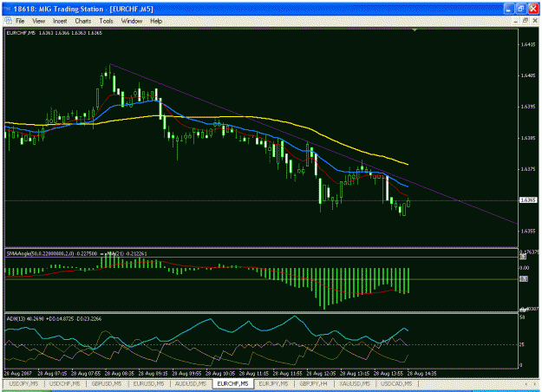Click the 1.6415 price axis label

pyautogui.click(x=528, y=44)
